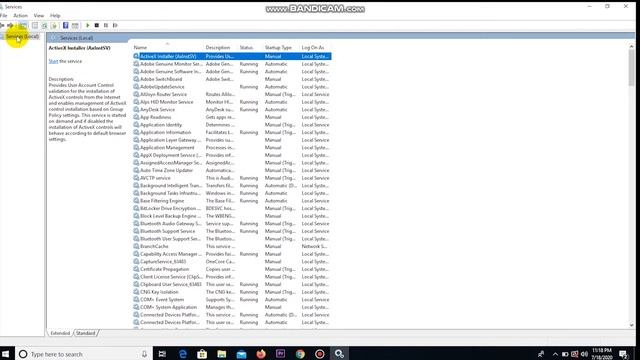
Task: Select the AVCTP service row
Action: 232,178
